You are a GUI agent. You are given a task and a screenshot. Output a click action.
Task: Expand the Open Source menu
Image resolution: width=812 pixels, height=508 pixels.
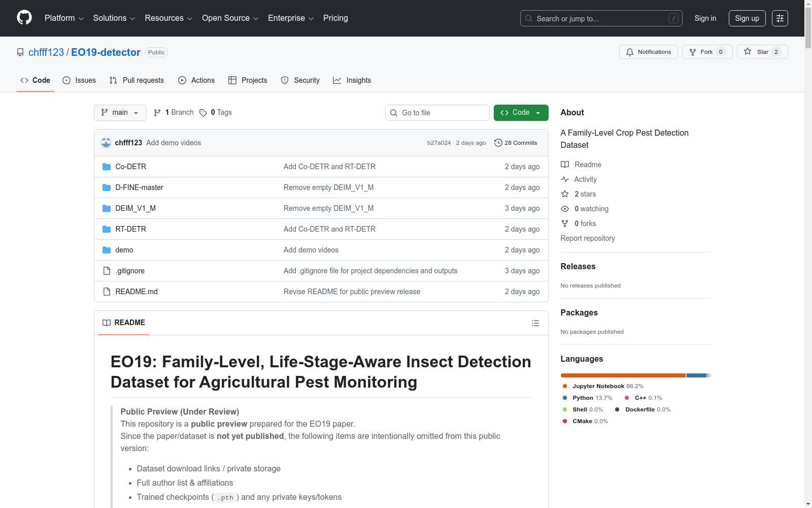[230, 18]
